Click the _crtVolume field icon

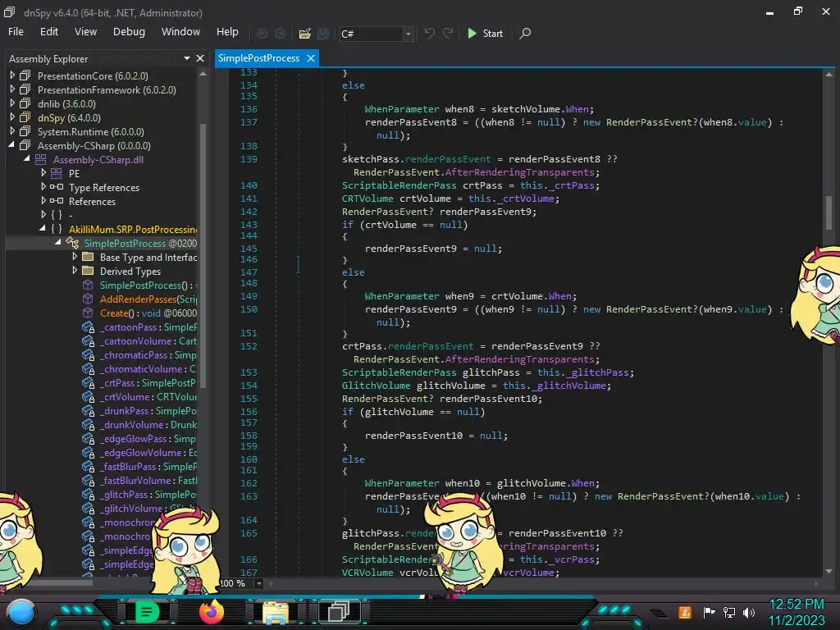point(88,396)
